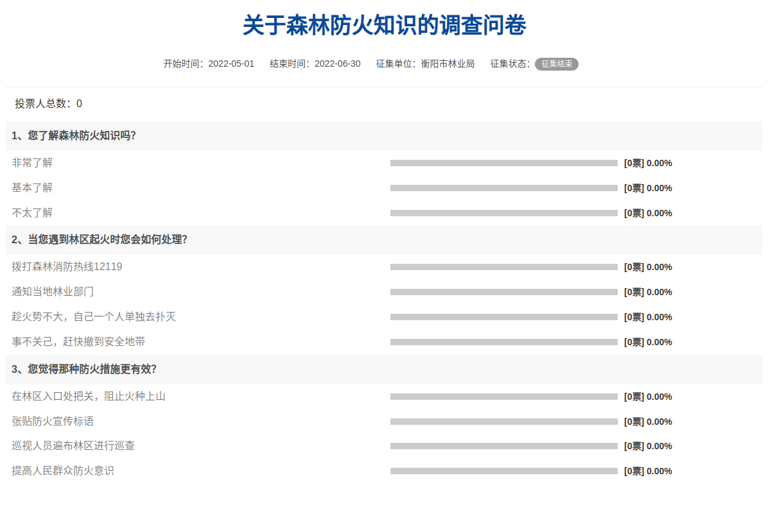Click the survey title about forest fire prevention
The image size is (768, 532).
click(x=384, y=26)
